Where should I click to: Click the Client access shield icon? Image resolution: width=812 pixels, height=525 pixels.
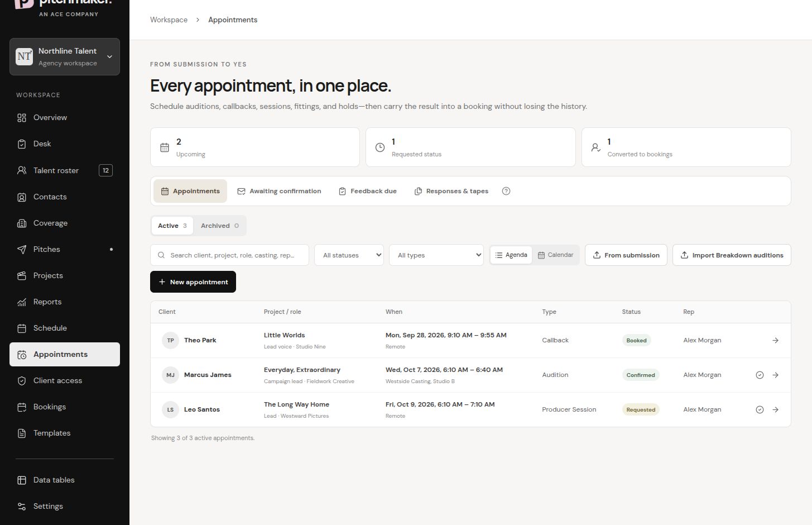(22, 380)
